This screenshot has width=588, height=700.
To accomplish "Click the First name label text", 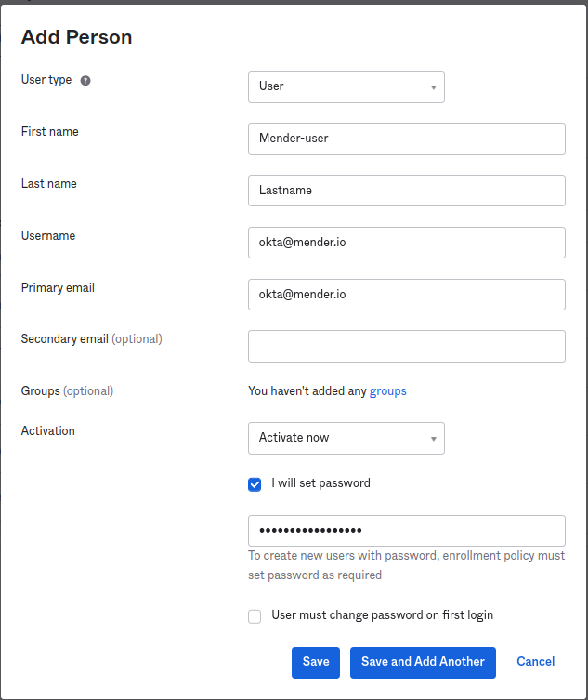I will [x=50, y=132].
